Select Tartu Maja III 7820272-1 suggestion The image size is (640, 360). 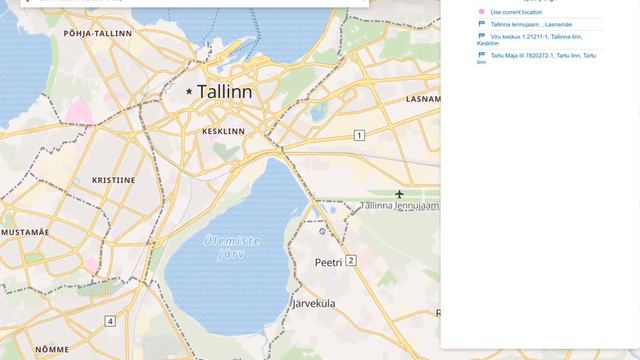536,58
